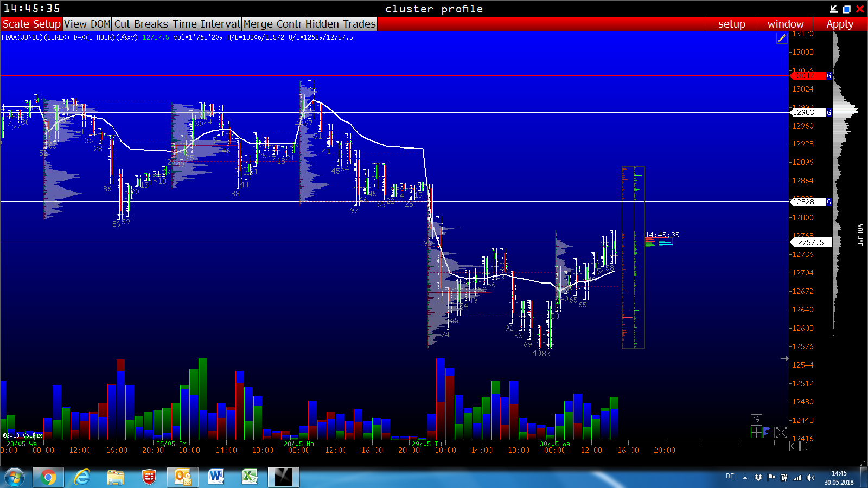The height and width of the screenshot is (488, 868).
Task: Select the red 13047 price level label
Action: pyautogui.click(x=809, y=75)
